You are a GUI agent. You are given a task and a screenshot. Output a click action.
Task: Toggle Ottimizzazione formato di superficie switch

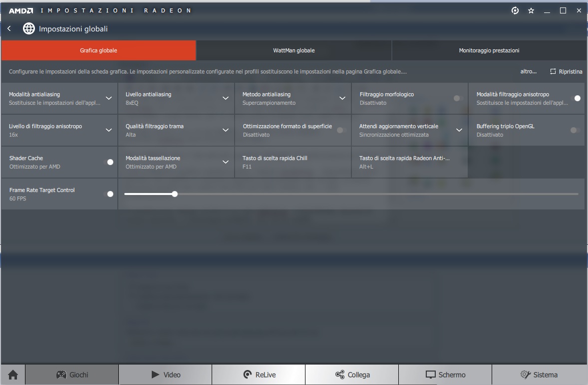click(341, 130)
